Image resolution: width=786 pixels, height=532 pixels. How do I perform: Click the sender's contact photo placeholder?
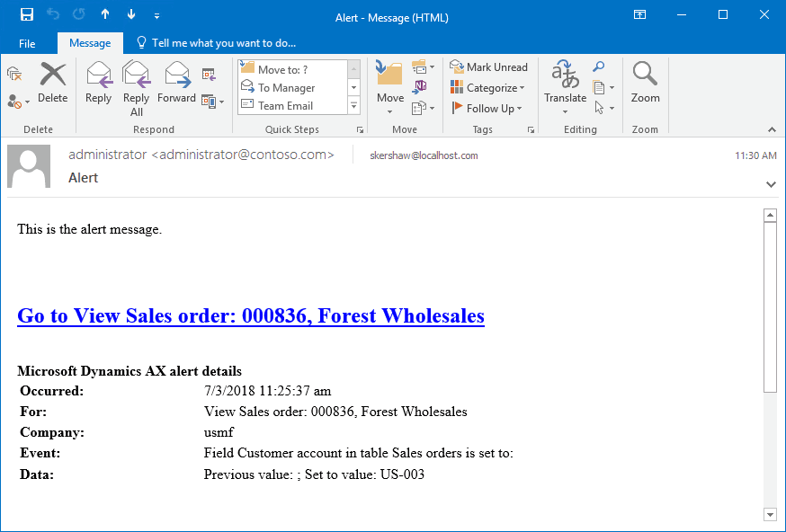click(29, 166)
